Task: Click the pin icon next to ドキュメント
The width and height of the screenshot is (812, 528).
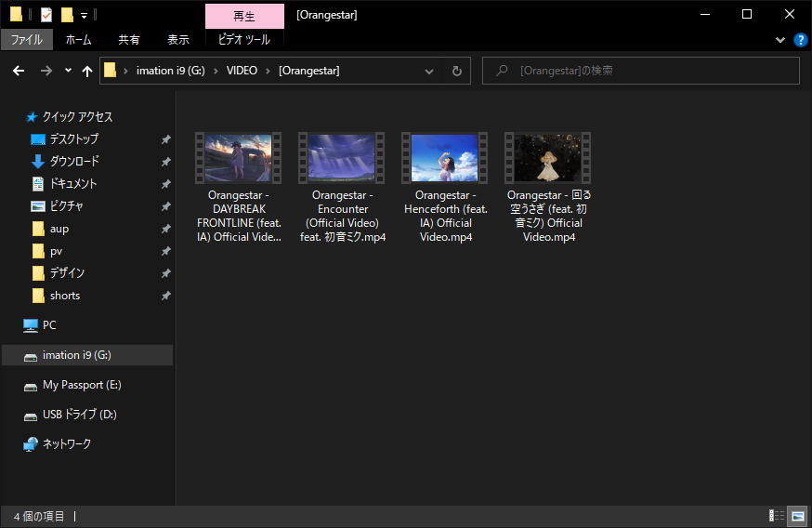Action: (x=165, y=184)
